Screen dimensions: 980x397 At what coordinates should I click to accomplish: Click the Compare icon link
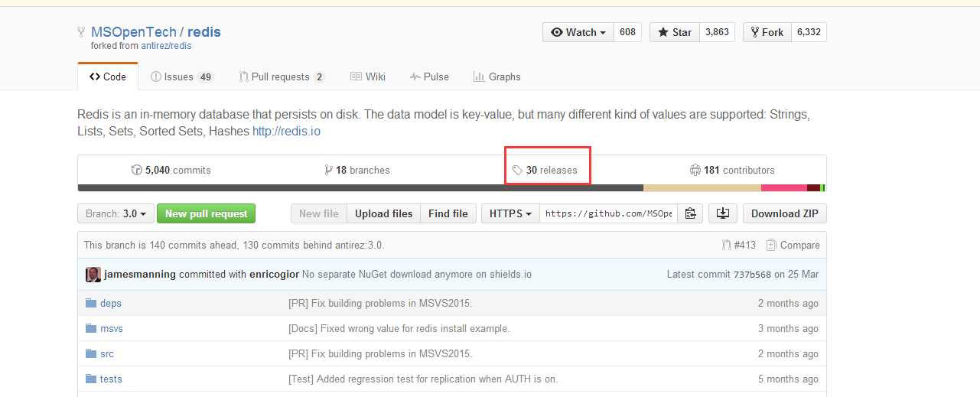pos(793,246)
